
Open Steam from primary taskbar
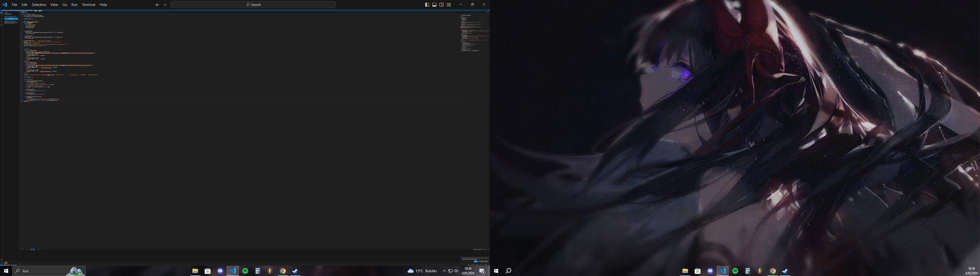tap(295, 271)
